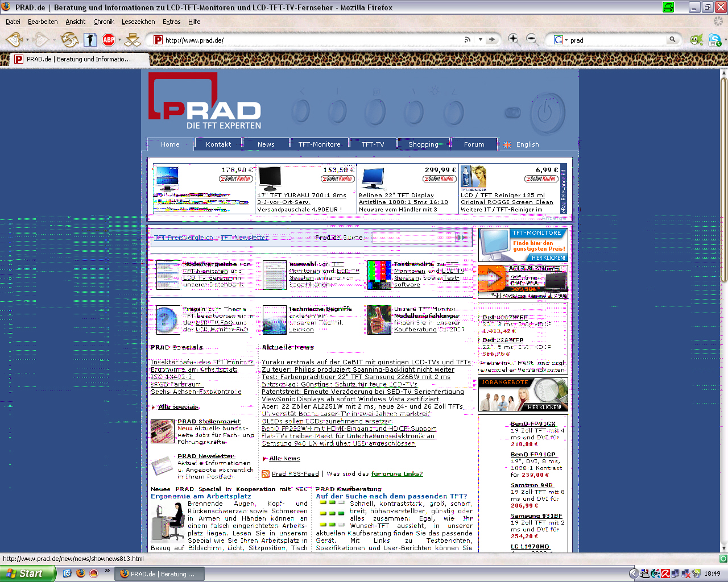Select the TFT-Monitore navigation tab

(319, 144)
